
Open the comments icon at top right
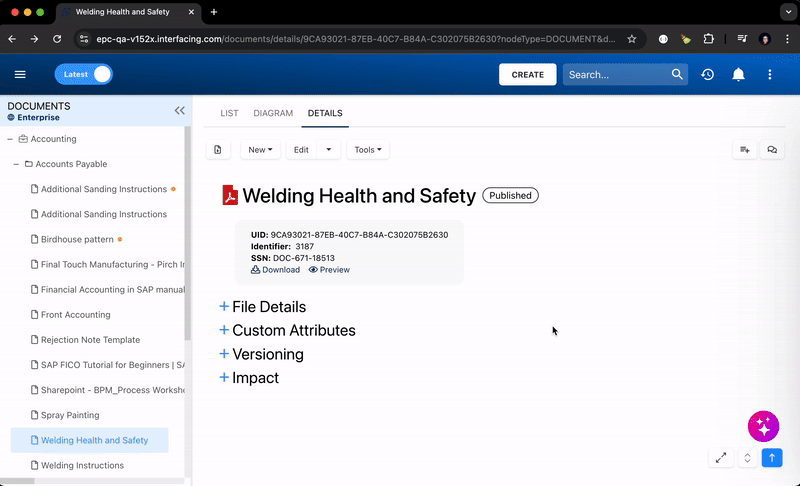[x=772, y=150]
